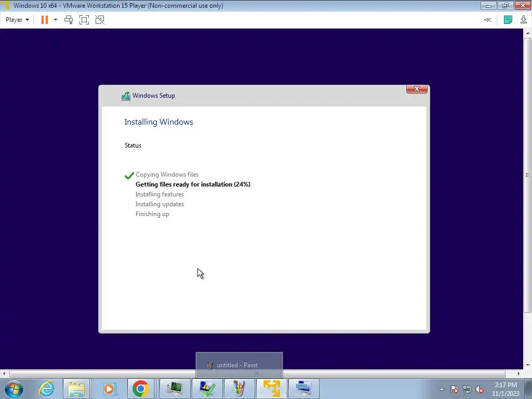Click the 'Status' label
The height and width of the screenshot is (399, 532).
point(132,145)
